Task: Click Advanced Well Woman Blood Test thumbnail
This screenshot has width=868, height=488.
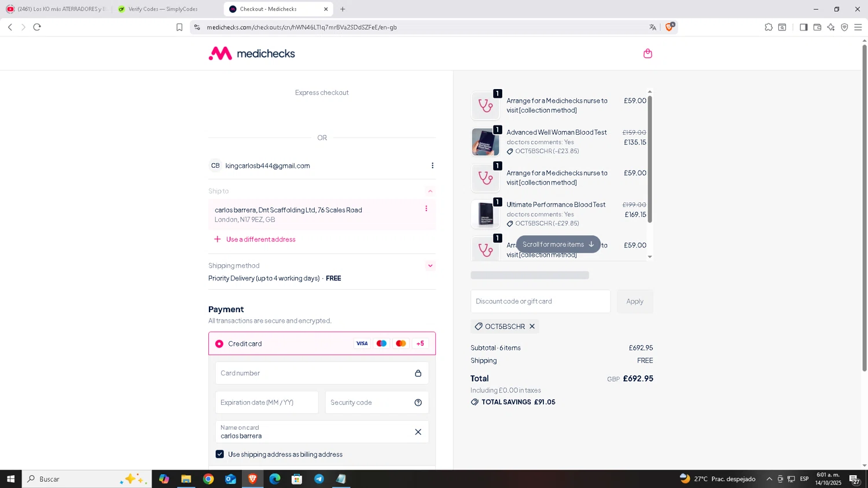Action: 486,142
